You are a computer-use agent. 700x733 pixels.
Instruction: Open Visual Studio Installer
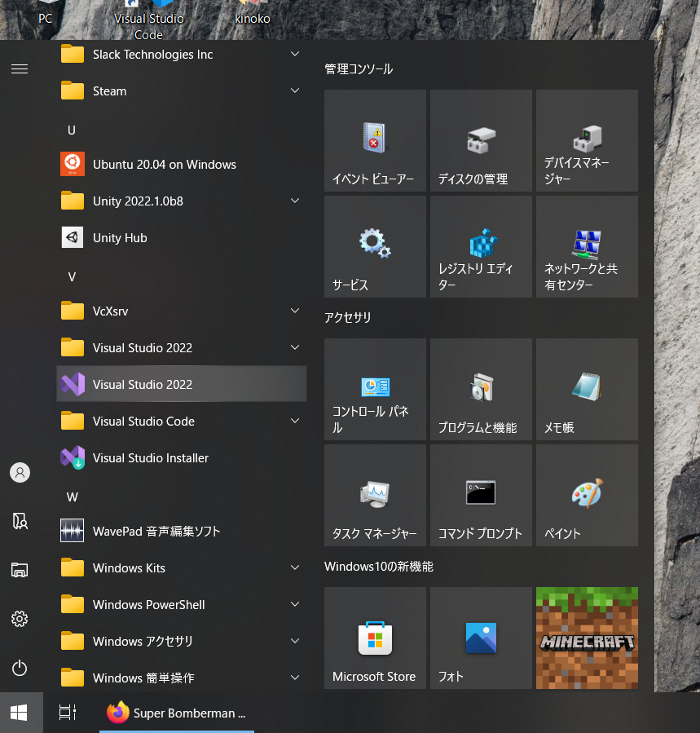[181, 457]
